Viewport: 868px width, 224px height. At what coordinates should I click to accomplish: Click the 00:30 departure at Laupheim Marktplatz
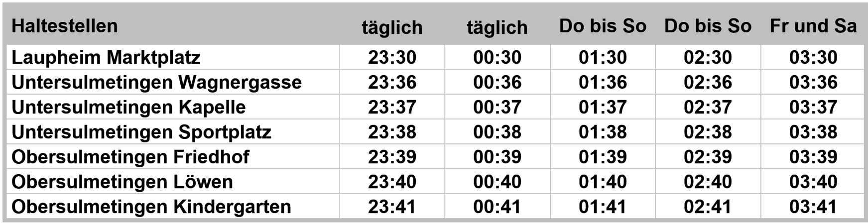pyautogui.click(x=497, y=57)
